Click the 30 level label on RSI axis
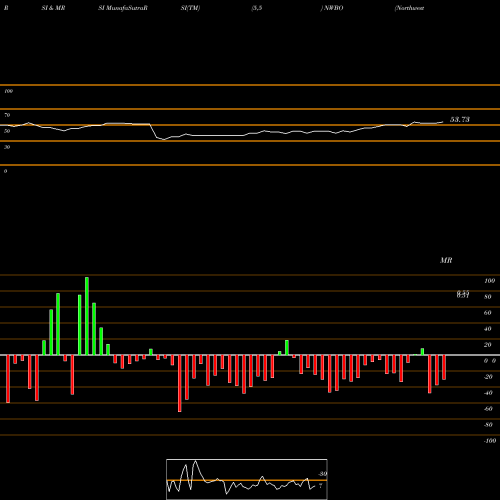This screenshot has height=500, width=500. coord(7,147)
